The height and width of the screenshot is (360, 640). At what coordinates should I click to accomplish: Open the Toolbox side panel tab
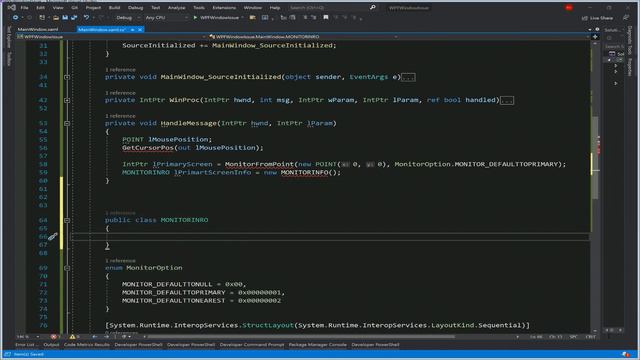click(9, 59)
